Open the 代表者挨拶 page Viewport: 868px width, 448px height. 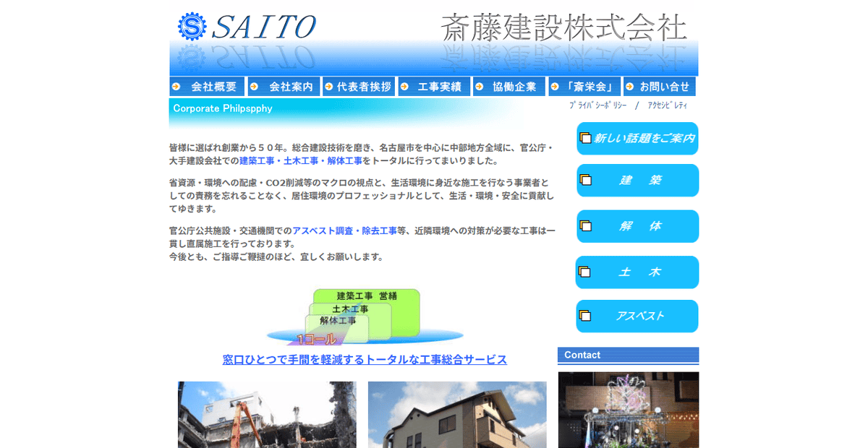362,86
